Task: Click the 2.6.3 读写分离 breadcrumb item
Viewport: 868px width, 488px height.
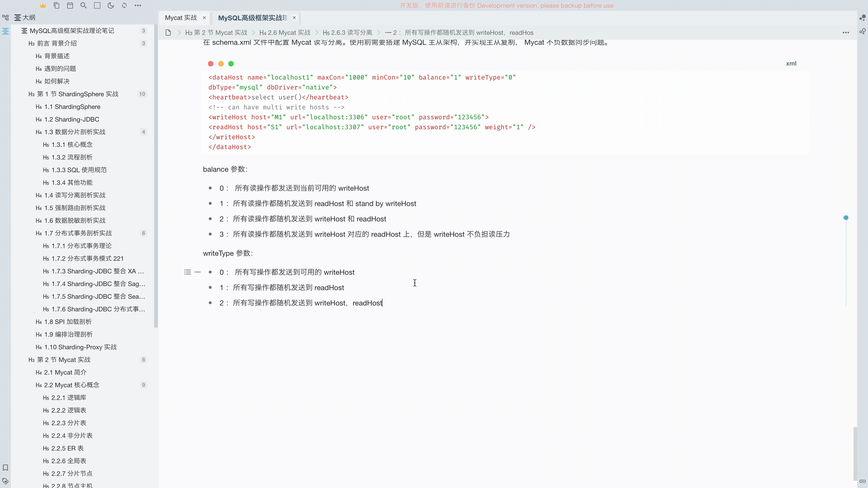Action: pyautogui.click(x=347, y=32)
